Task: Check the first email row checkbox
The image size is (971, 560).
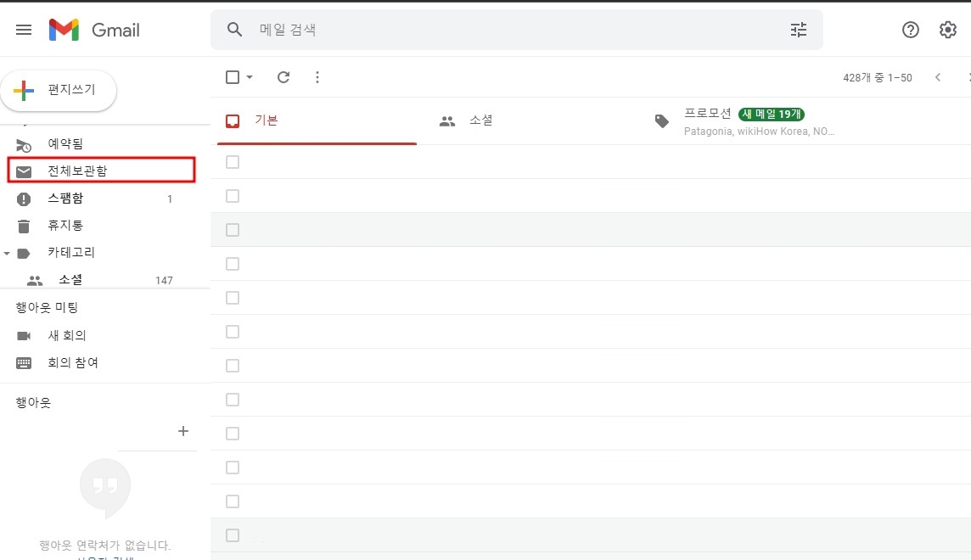Action: (232, 161)
